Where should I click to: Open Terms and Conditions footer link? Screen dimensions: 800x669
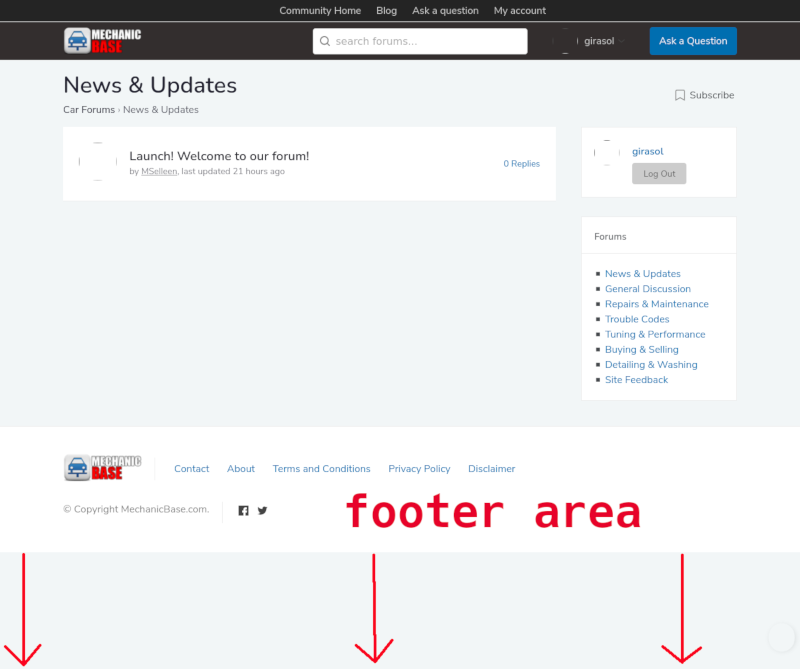click(321, 469)
